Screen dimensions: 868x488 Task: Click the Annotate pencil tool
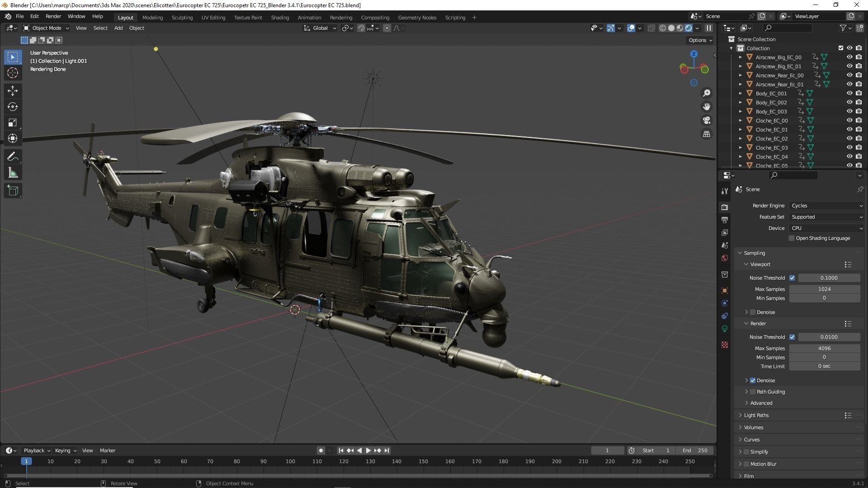point(13,157)
